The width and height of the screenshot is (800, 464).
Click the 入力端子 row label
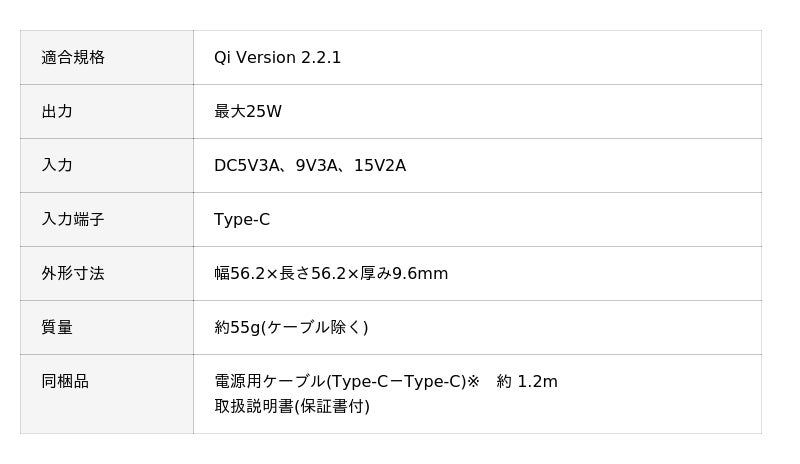click(x=73, y=220)
